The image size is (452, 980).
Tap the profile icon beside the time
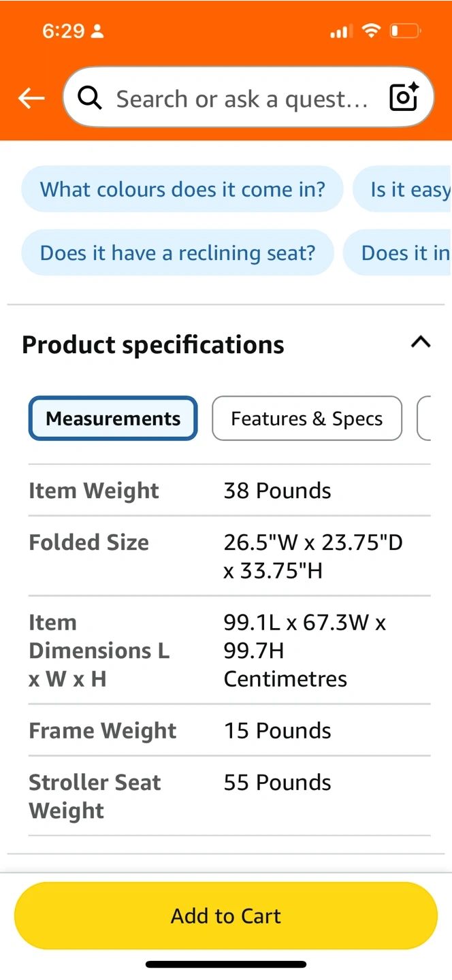pos(97,31)
